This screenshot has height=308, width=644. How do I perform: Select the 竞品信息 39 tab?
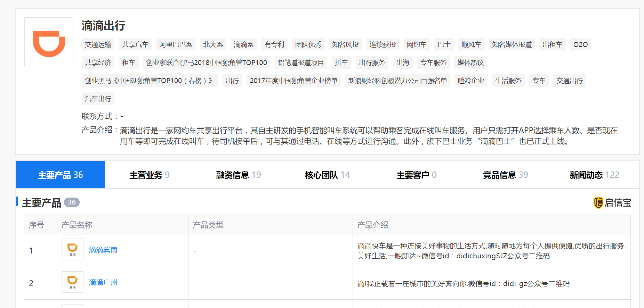click(506, 175)
